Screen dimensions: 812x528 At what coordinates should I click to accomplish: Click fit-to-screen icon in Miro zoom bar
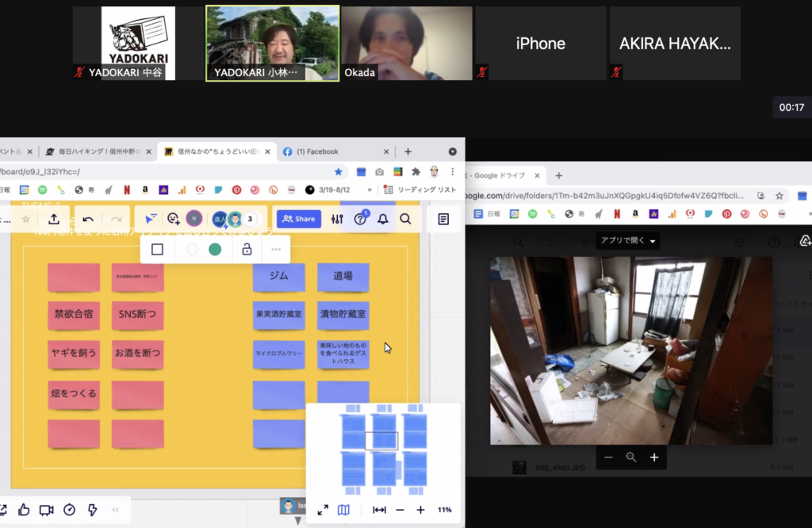[379, 510]
